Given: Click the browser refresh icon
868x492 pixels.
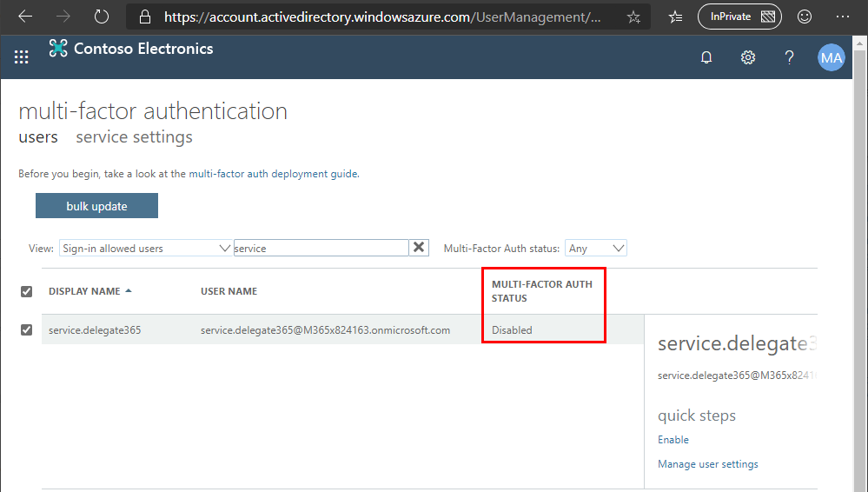Looking at the screenshot, I should click(x=102, y=17).
